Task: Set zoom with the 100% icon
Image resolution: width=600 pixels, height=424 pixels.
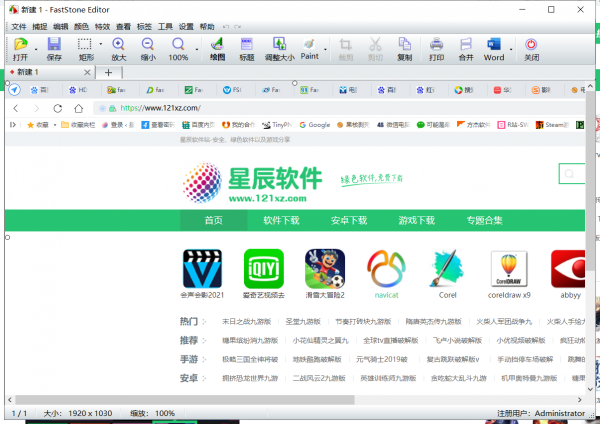Action: click(178, 44)
